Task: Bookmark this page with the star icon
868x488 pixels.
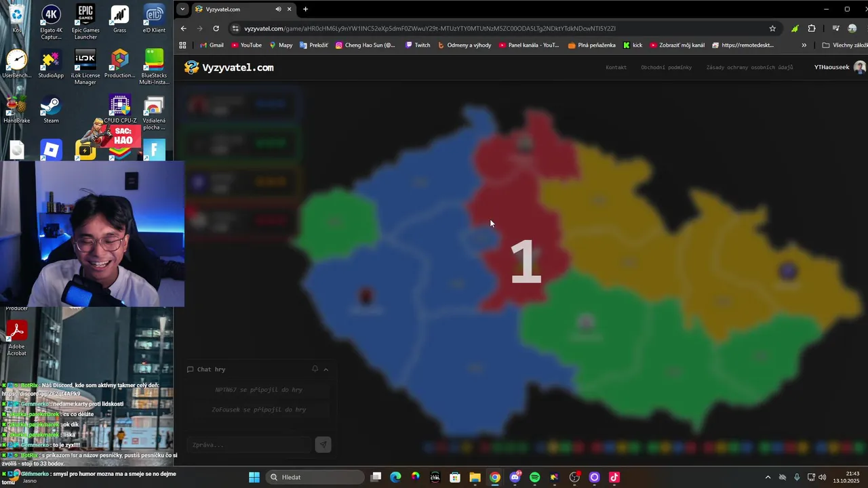Action: point(772,28)
